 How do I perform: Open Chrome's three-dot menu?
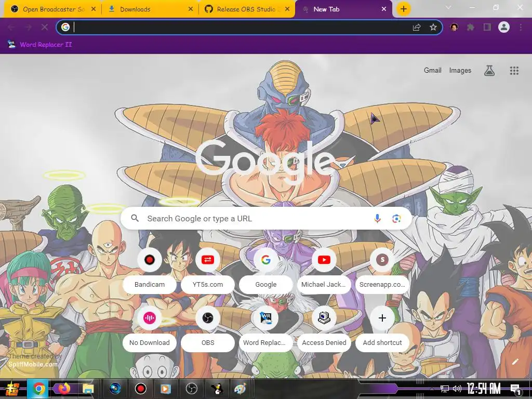[x=521, y=27]
